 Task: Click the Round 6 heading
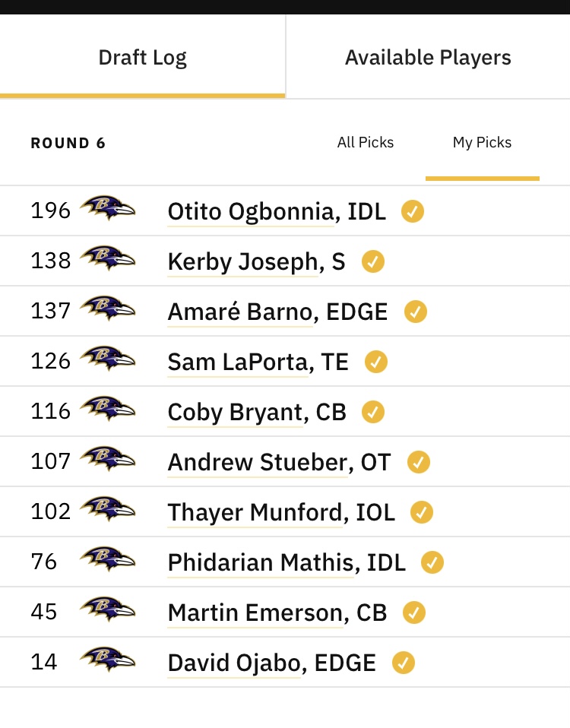(x=68, y=143)
